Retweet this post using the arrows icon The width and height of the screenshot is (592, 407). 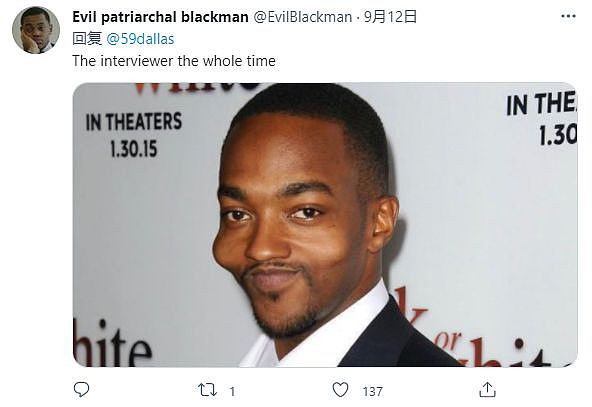(207, 390)
